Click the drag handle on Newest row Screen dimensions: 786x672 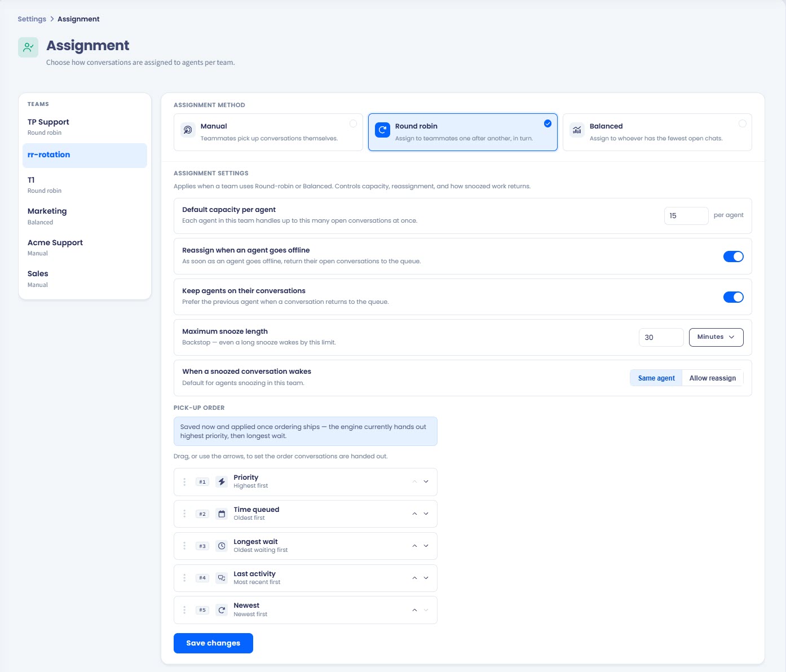click(x=184, y=610)
